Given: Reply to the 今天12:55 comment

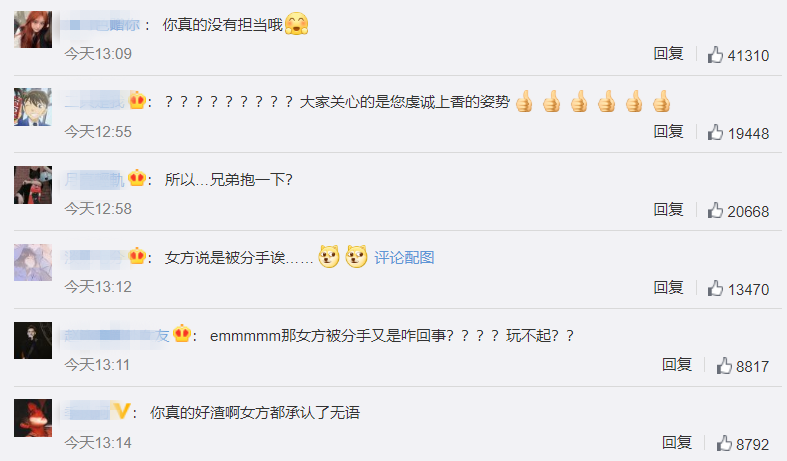Looking at the screenshot, I should 668,132.
